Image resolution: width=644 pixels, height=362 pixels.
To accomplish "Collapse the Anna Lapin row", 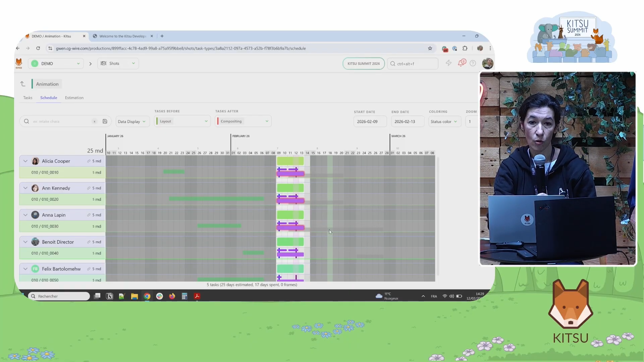I will [x=25, y=215].
